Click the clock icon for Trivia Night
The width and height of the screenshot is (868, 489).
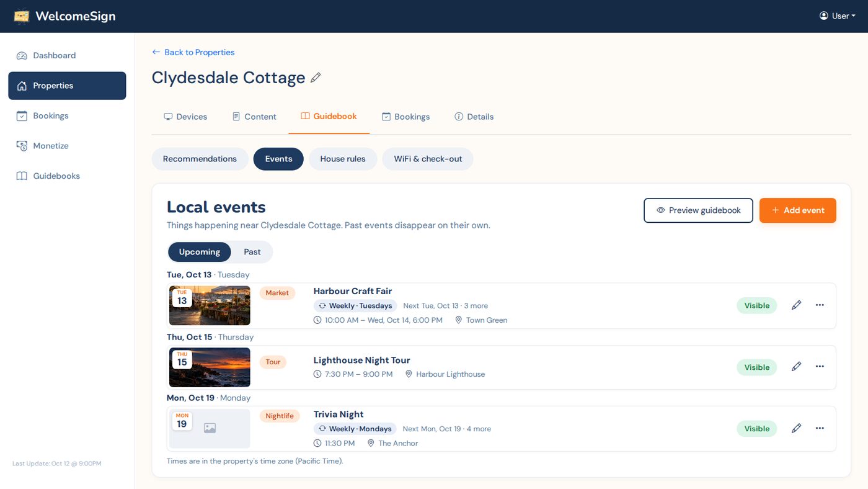click(x=317, y=443)
